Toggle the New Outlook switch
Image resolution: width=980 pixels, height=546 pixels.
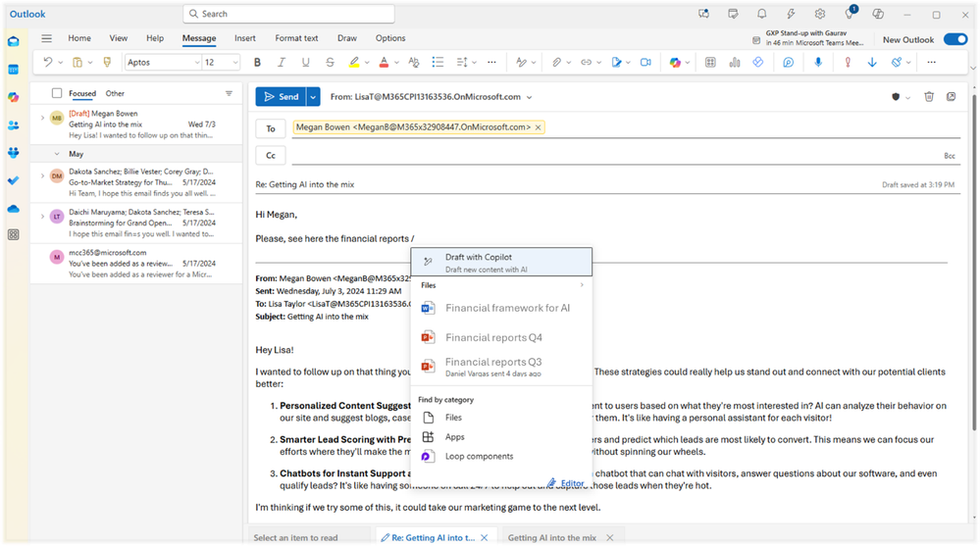point(955,39)
